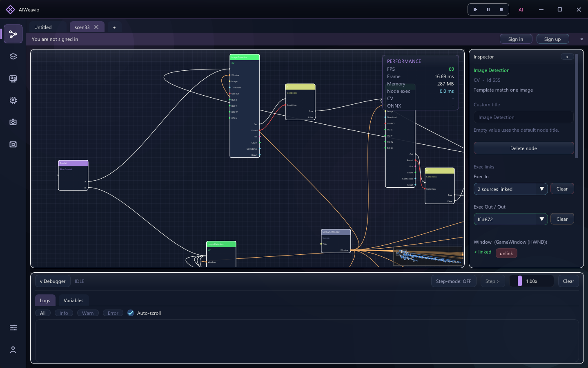This screenshot has width=588, height=368.
Task: Open the camera capture sidebar icon
Action: (x=13, y=122)
